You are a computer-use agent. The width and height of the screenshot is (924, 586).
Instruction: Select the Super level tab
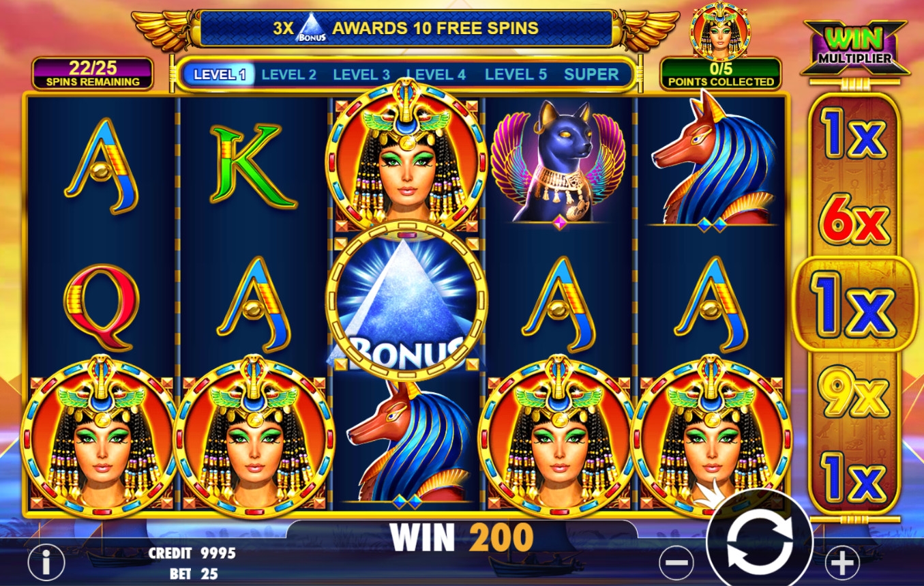[x=591, y=74]
